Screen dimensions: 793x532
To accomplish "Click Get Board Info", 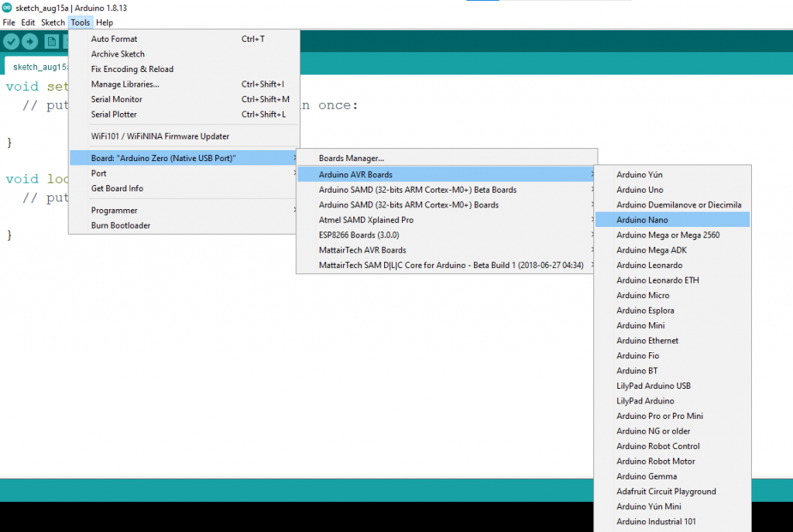I will [184, 189].
